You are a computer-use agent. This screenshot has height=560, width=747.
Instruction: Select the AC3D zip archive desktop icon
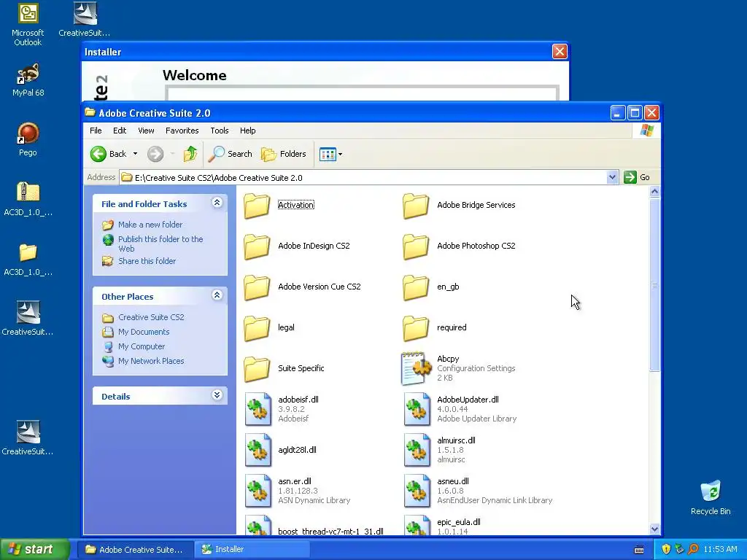[x=28, y=200]
